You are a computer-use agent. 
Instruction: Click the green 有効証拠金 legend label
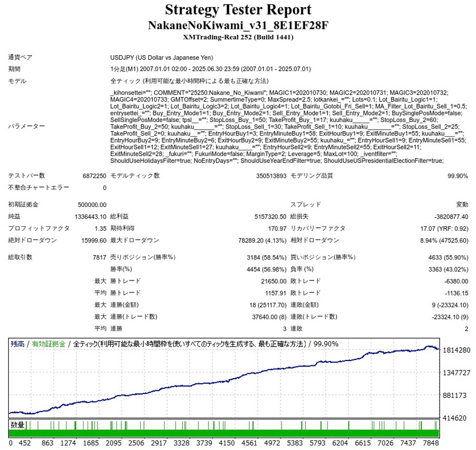pos(49,344)
